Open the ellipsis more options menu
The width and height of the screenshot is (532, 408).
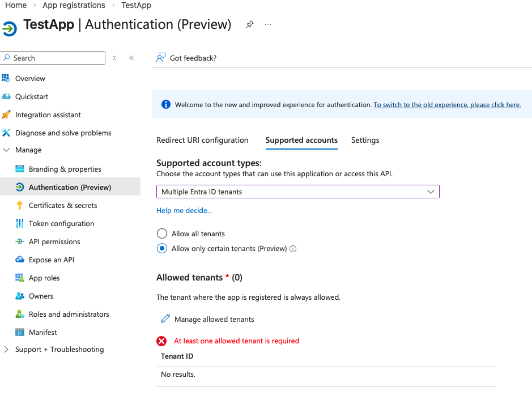(268, 25)
